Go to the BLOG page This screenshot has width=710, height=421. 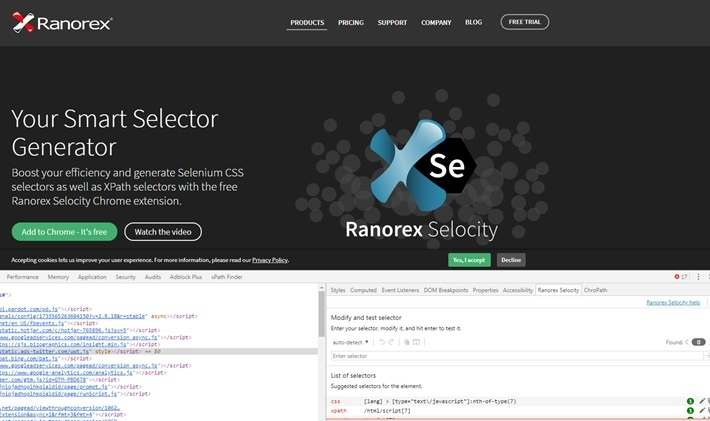click(x=473, y=22)
